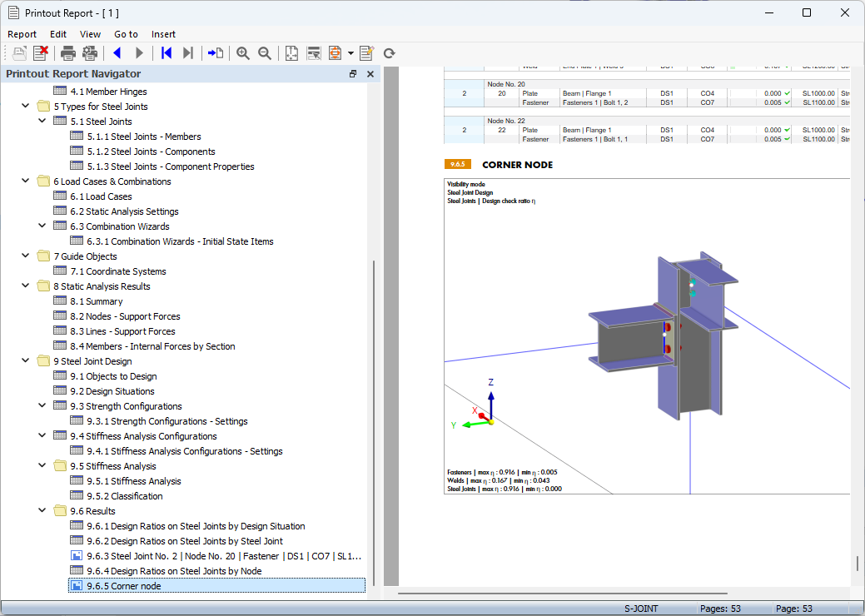Collapse the 5.1 Steel Joints node
This screenshot has height=616, width=865.
point(42,121)
